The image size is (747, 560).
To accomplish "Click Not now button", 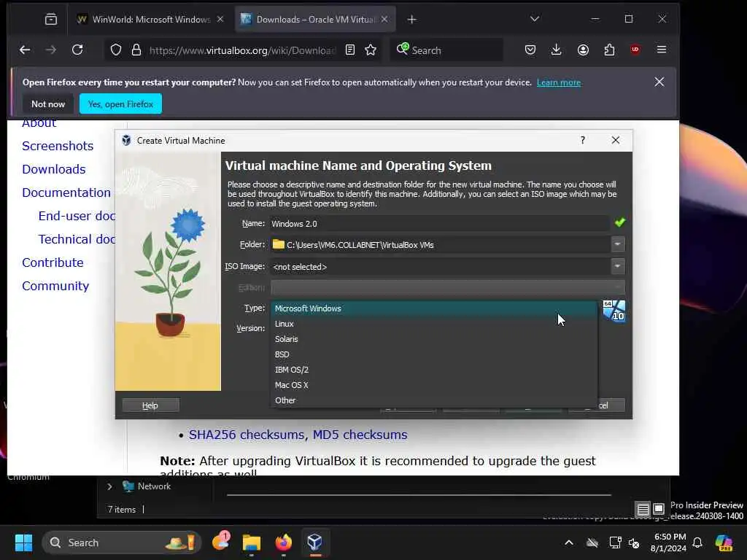I will pos(48,104).
